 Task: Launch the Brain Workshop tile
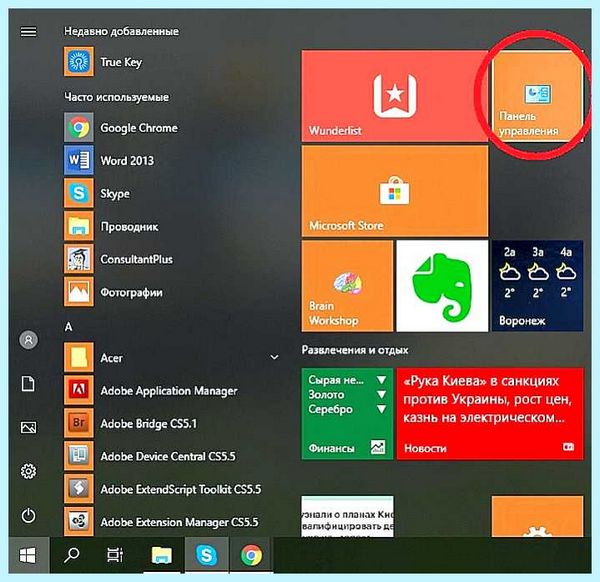pos(347,286)
